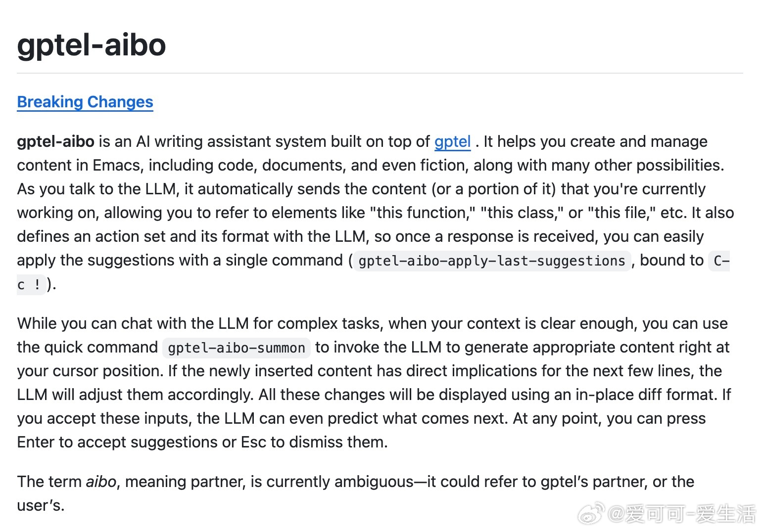Click the italic word aibo
The image size is (763, 532).
tap(101, 482)
